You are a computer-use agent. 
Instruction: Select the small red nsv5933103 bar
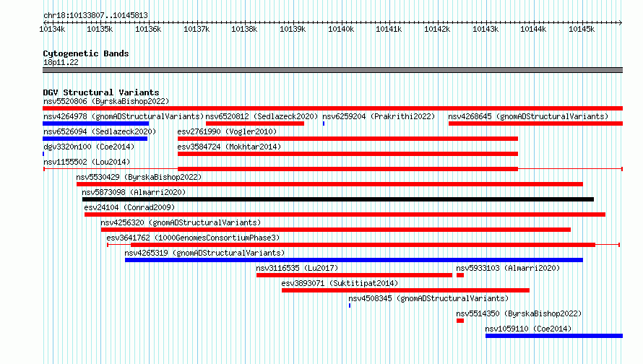pyautogui.click(x=460, y=275)
